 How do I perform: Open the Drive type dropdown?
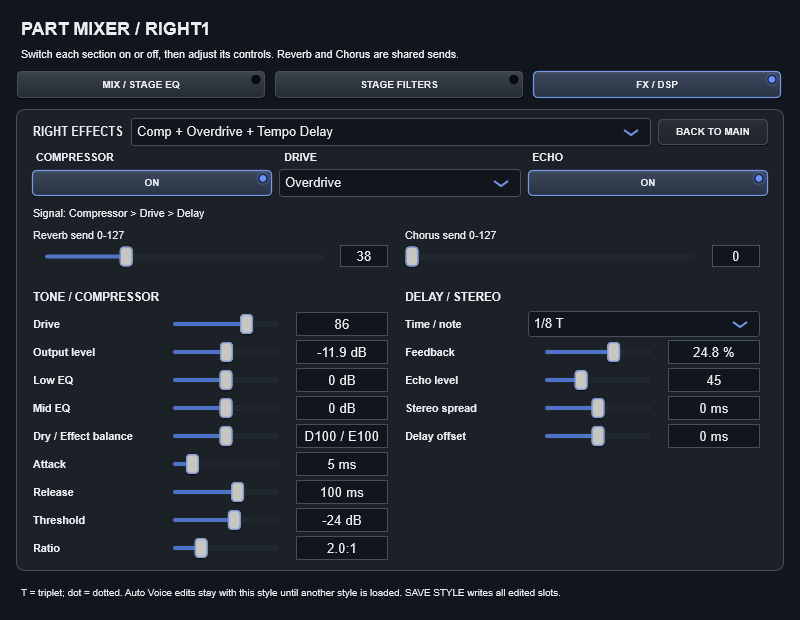click(x=399, y=183)
